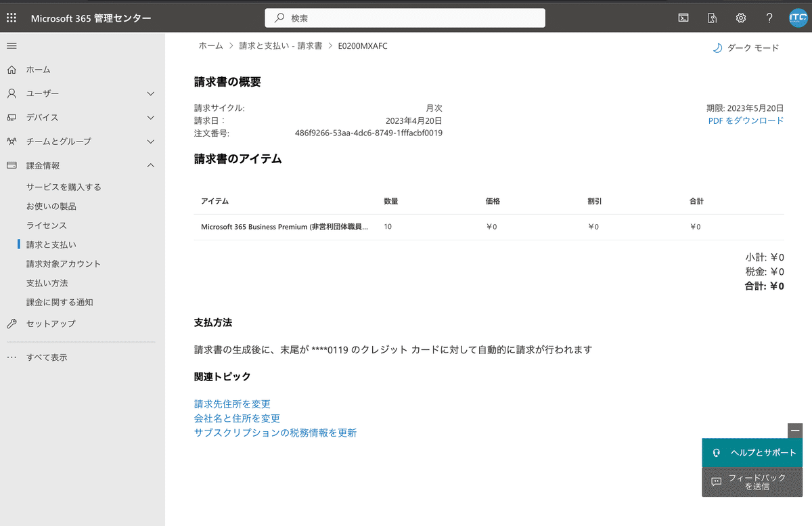This screenshot has height=526, width=812.
Task: Open the ITC account avatar menu
Action: (x=798, y=18)
